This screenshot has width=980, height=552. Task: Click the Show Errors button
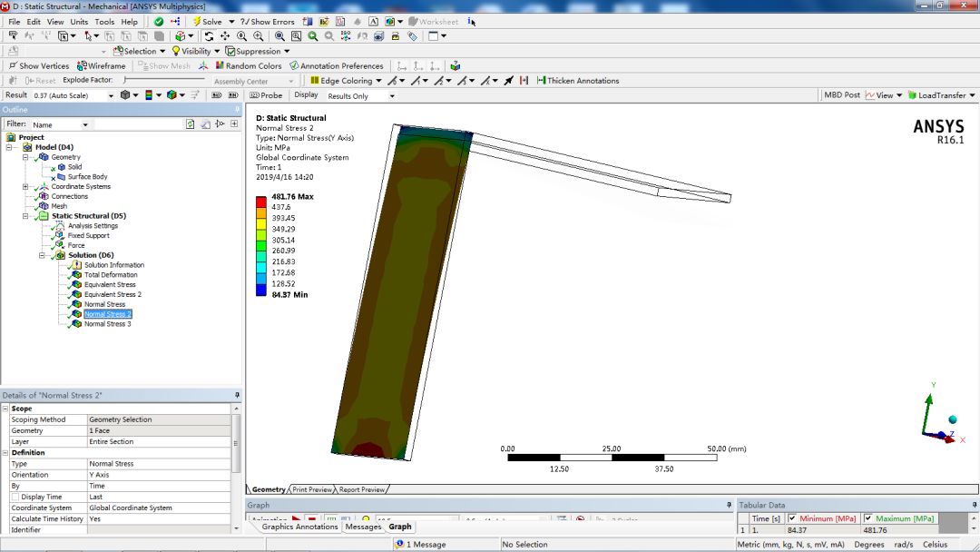pos(268,21)
